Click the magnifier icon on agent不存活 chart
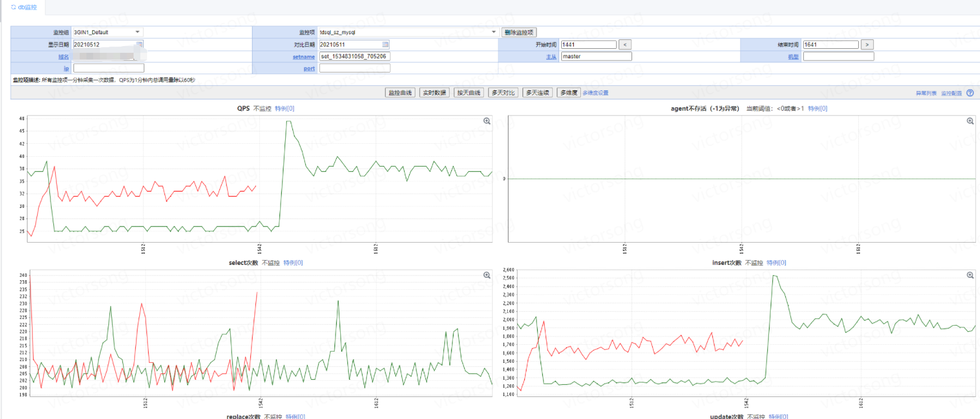The width and height of the screenshot is (980, 419). [x=970, y=121]
